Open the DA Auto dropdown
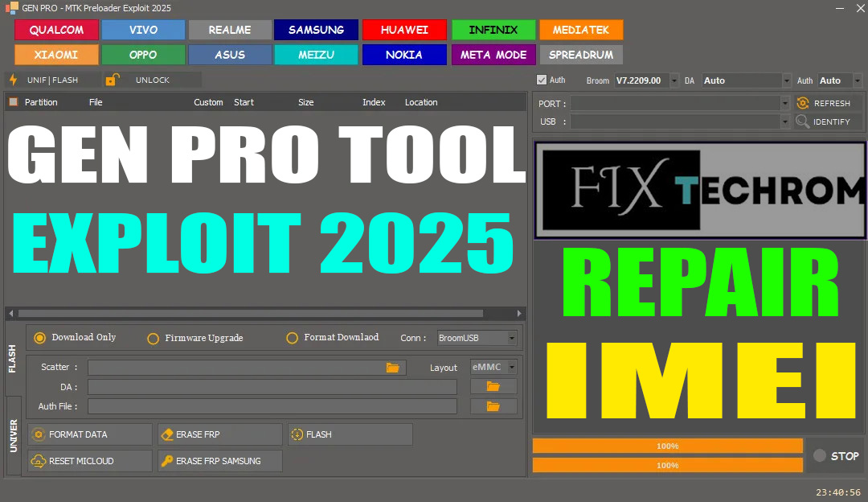Screen dimensions: 868x502 pos(786,80)
